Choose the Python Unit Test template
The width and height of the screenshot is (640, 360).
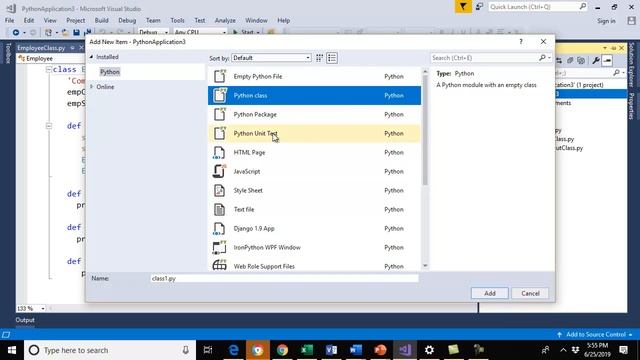(314, 133)
